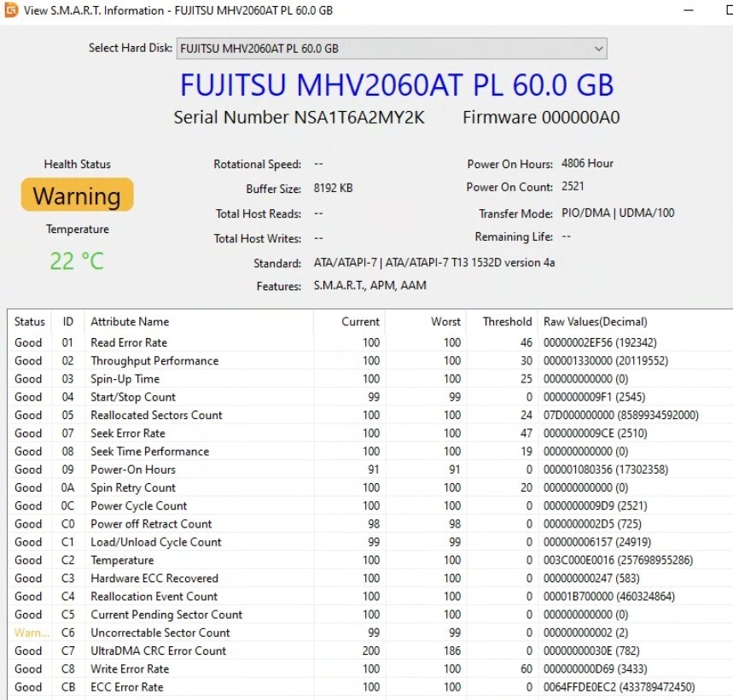The width and height of the screenshot is (733, 700).
Task: Click Threshold value 46 for Read Error Rate
Action: pyautogui.click(x=526, y=343)
